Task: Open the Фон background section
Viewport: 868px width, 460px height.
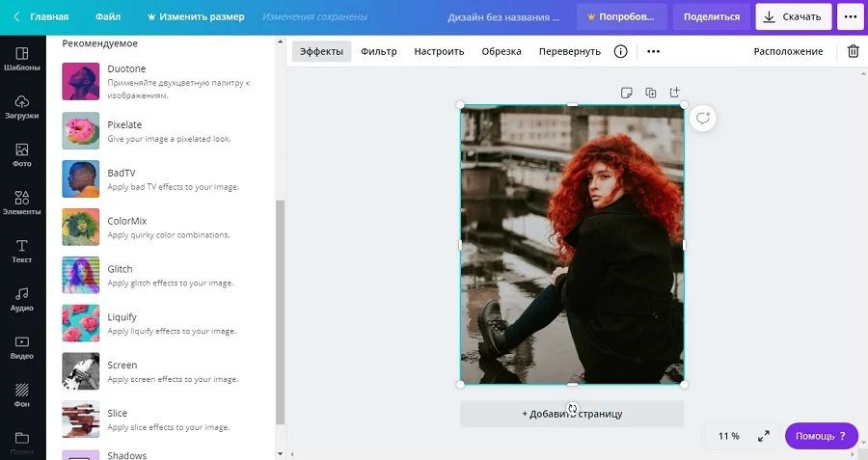Action: pyautogui.click(x=22, y=395)
